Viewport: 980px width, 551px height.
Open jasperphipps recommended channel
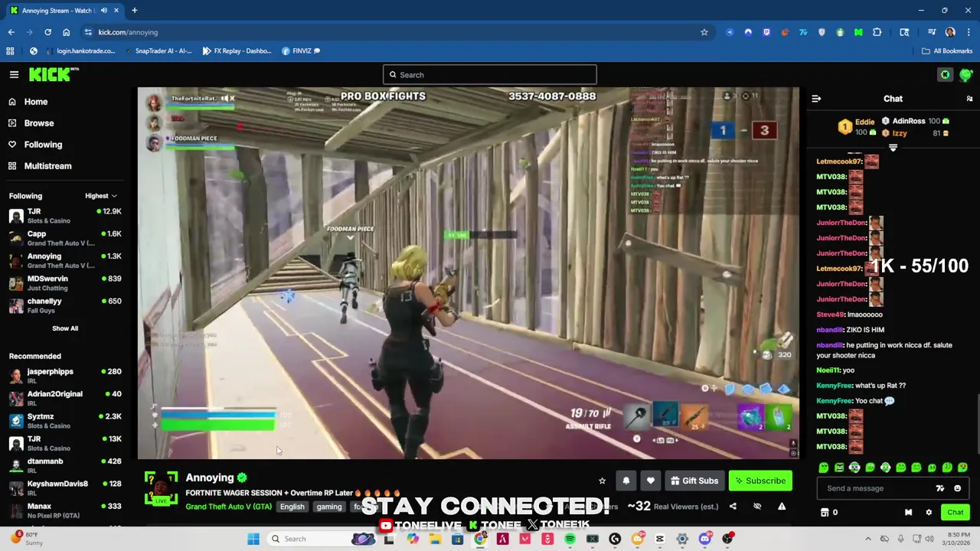click(65, 376)
